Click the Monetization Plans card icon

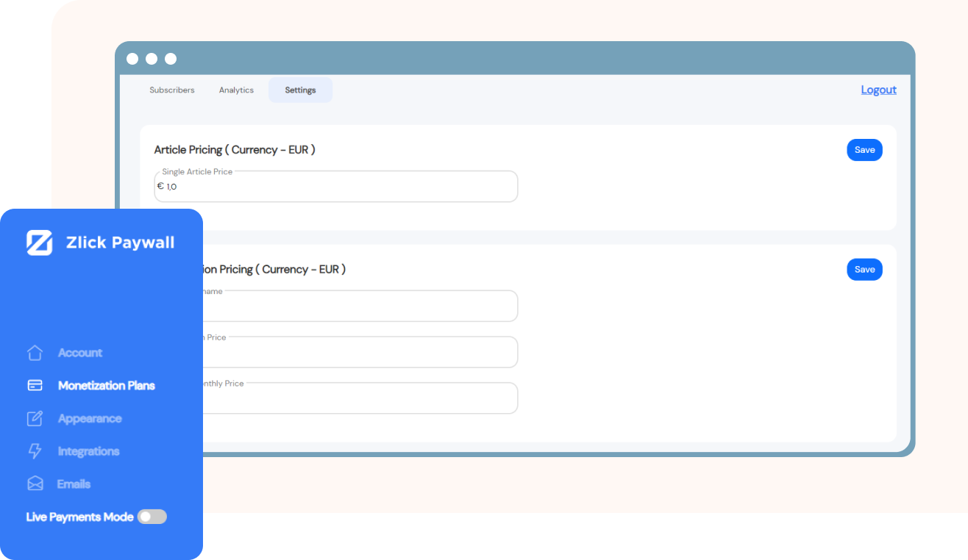coord(35,386)
